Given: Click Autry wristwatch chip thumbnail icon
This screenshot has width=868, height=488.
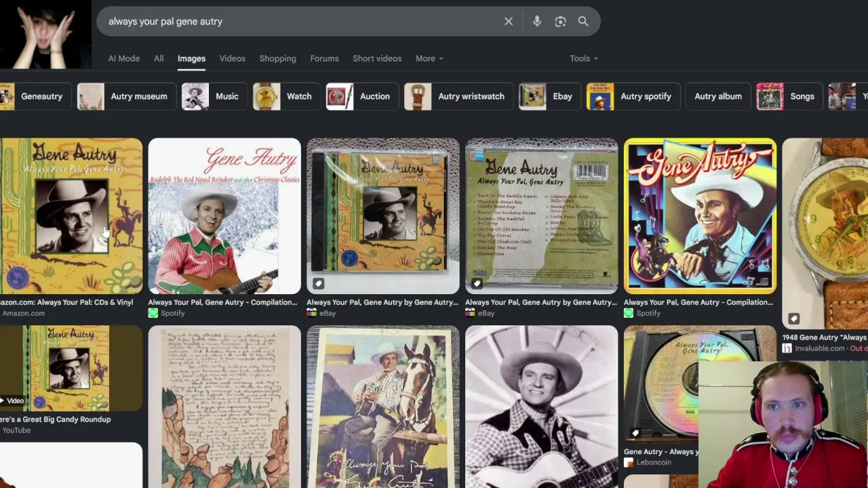Looking at the screenshot, I should 418,96.
